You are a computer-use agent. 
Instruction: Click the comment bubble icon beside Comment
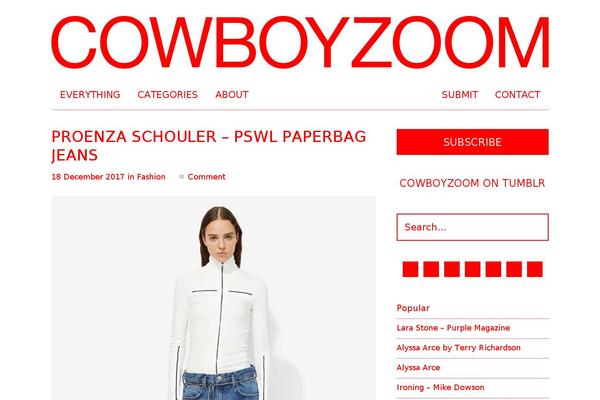[182, 177]
